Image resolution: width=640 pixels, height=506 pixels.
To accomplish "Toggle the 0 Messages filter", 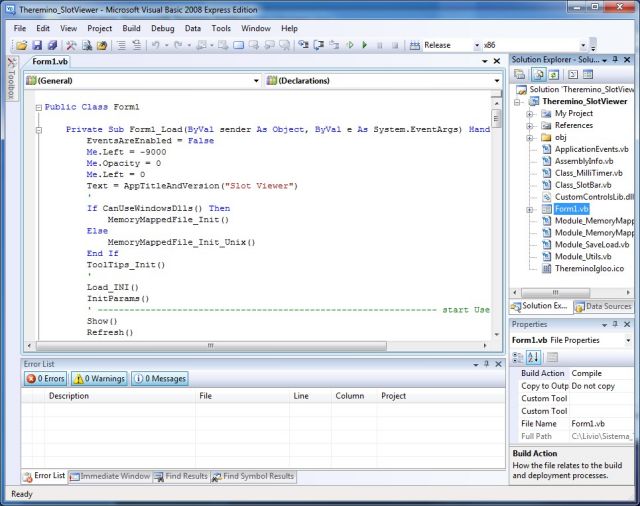I will (159, 378).
